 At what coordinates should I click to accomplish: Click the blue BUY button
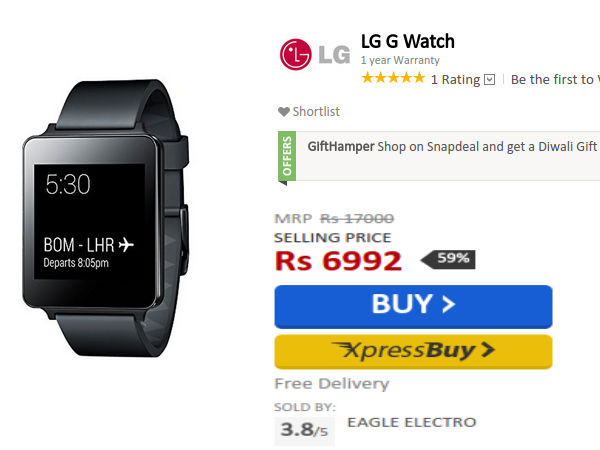point(413,307)
